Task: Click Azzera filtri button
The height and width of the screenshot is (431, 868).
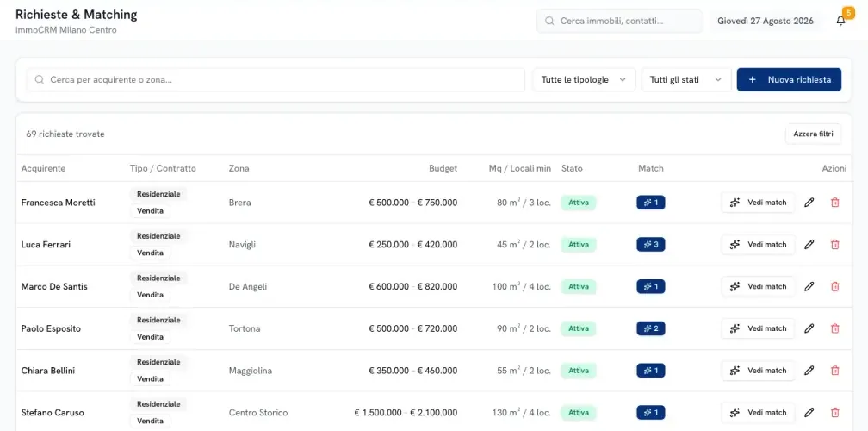Action: (813, 134)
